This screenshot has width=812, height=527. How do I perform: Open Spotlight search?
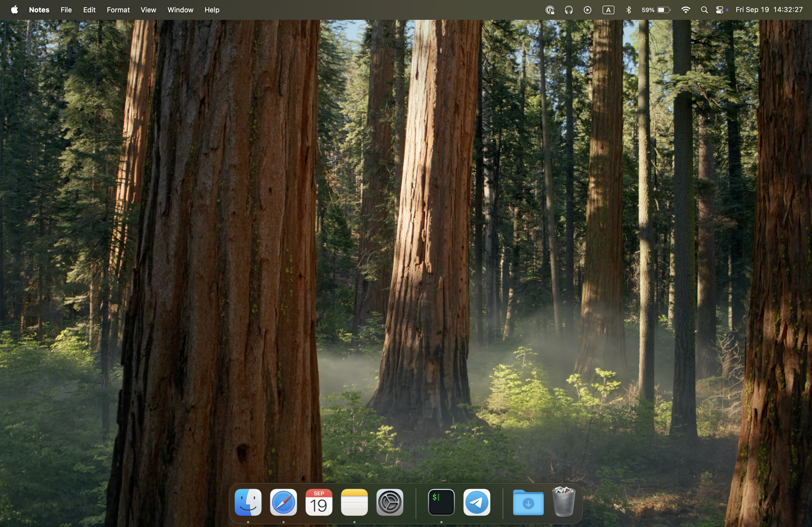pyautogui.click(x=704, y=10)
